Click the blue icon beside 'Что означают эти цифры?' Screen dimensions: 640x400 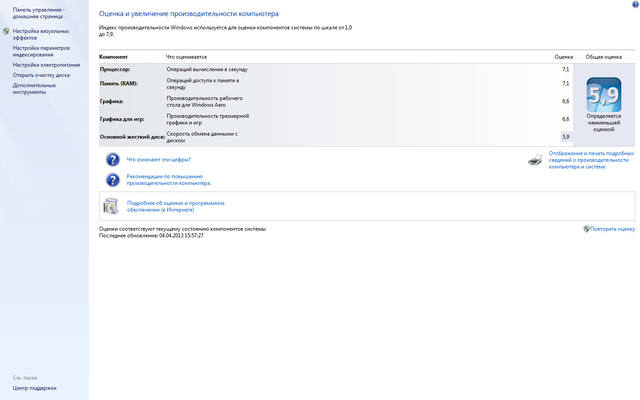(113, 159)
